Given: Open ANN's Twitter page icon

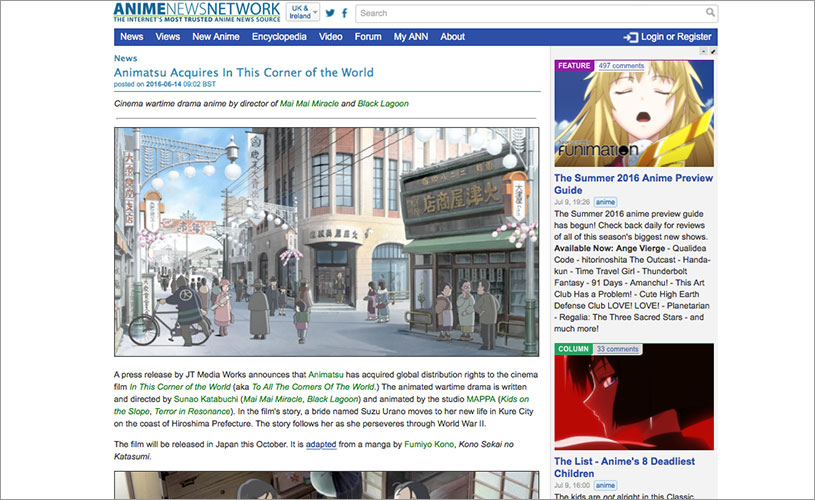Looking at the screenshot, I should coord(329,13).
